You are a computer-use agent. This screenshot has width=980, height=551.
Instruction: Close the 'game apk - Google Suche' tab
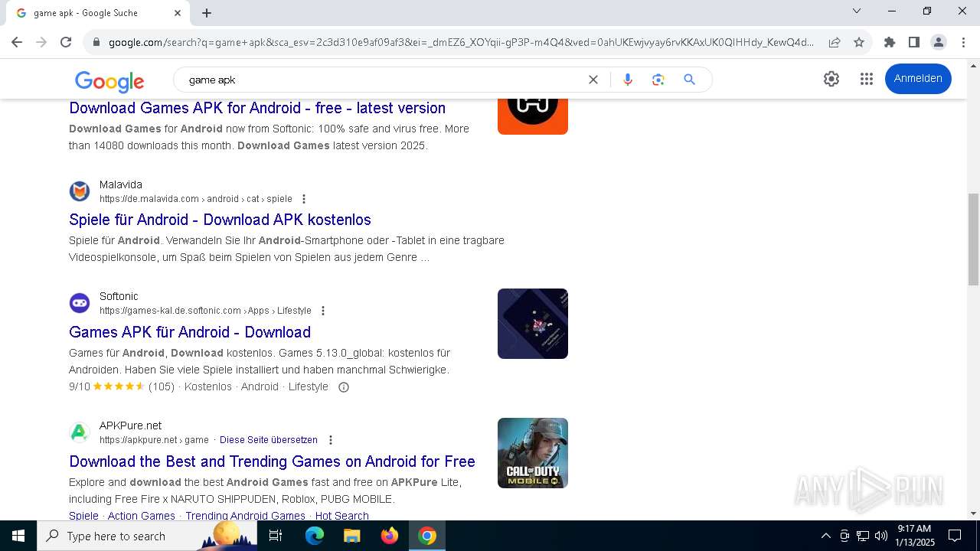coord(178,13)
